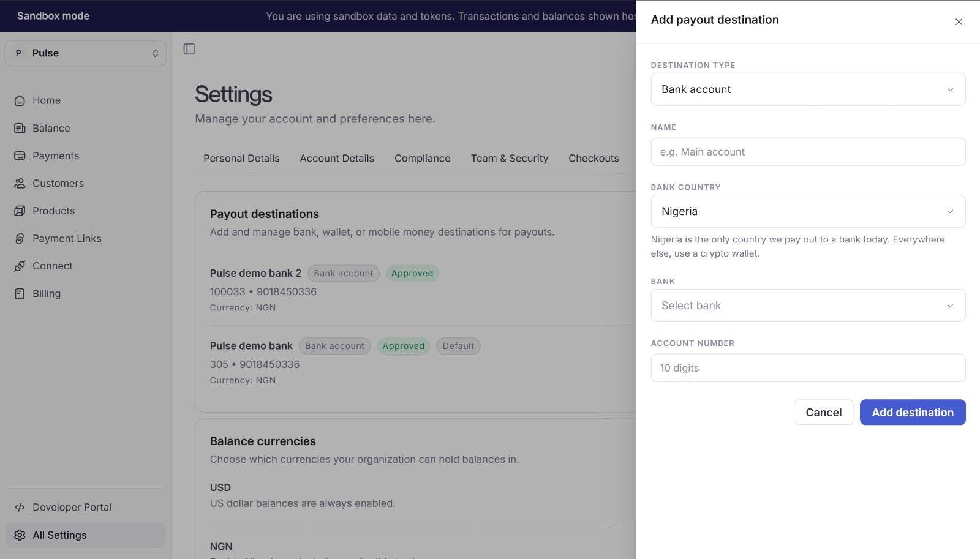Switch to the Account Details tab
This screenshot has height=559, width=980.
[x=337, y=158]
